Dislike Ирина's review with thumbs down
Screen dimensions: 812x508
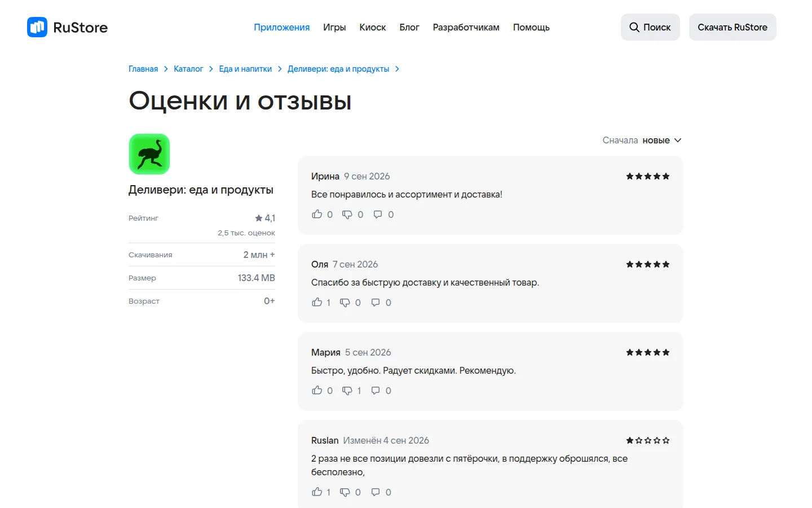click(347, 214)
